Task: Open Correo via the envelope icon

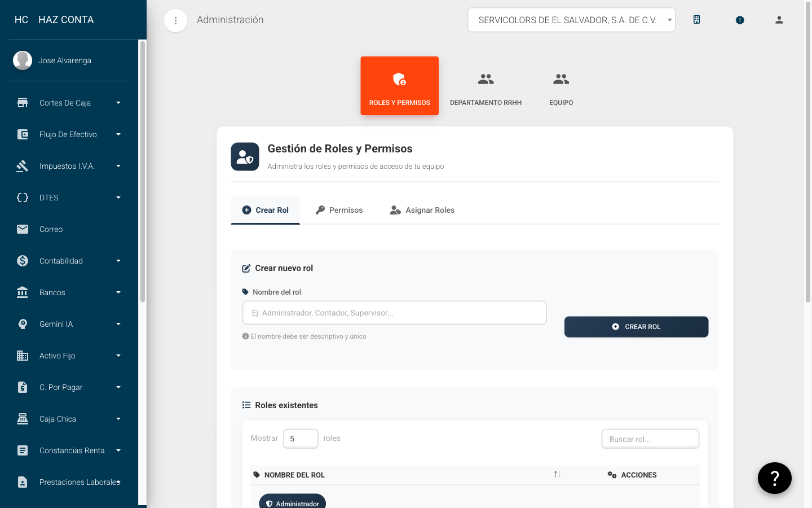Action: 23,229
